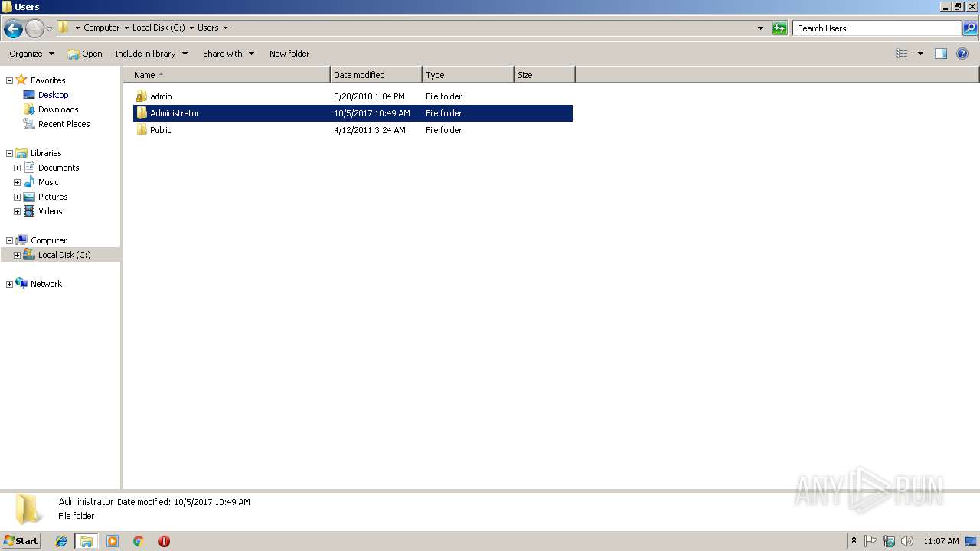Click Computer in the address breadcrumb
The height and width of the screenshot is (551, 980).
click(101, 28)
